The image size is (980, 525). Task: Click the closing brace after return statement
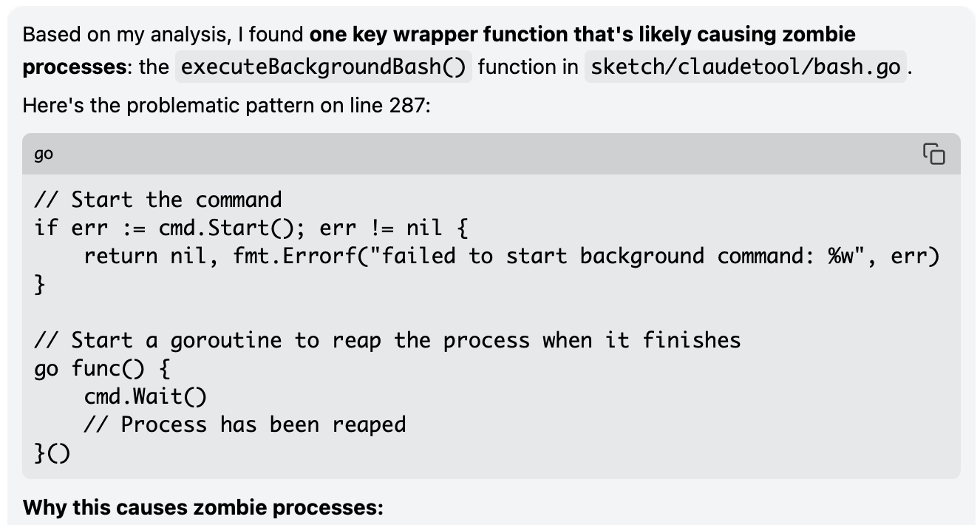click(40, 284)
